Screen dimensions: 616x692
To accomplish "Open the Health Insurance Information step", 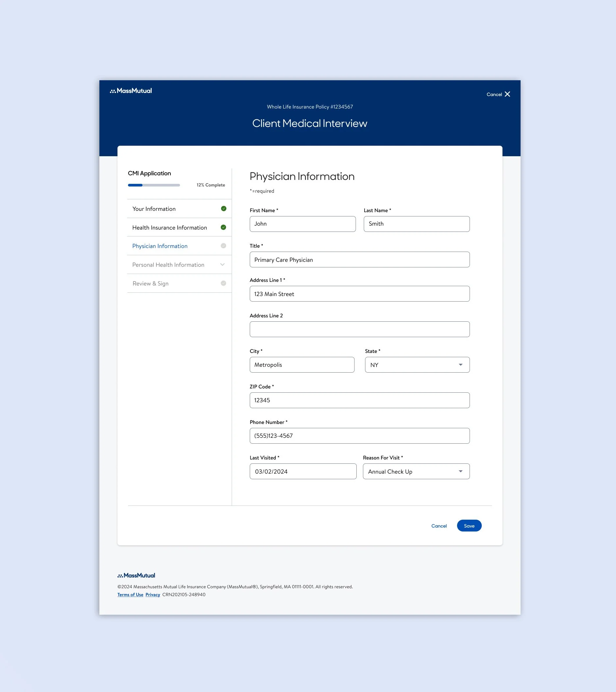I will point(179,227).
